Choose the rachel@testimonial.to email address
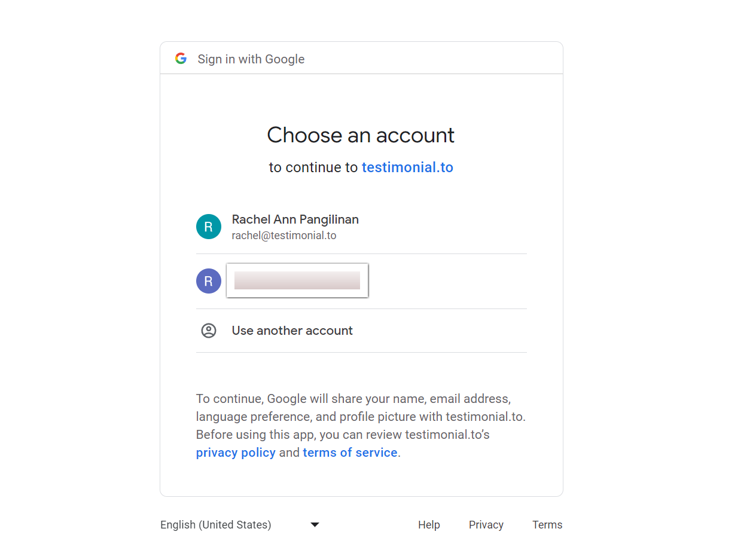The width and height of the screenshot is (756, 556). (284, 236)
